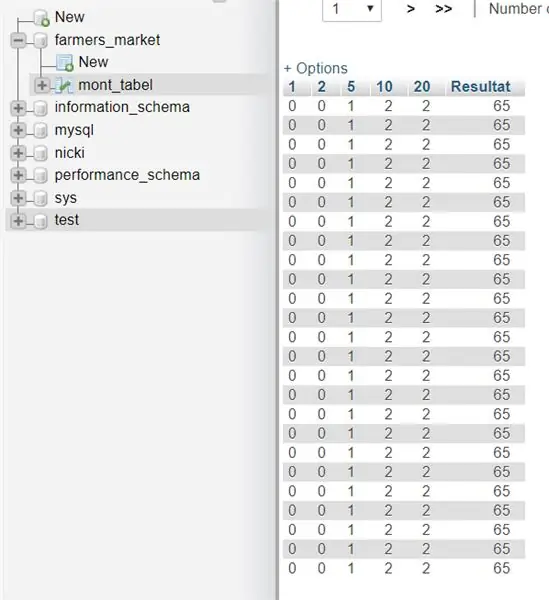
Task: Sort by the Resultat column header
Action: coord(481,86)
